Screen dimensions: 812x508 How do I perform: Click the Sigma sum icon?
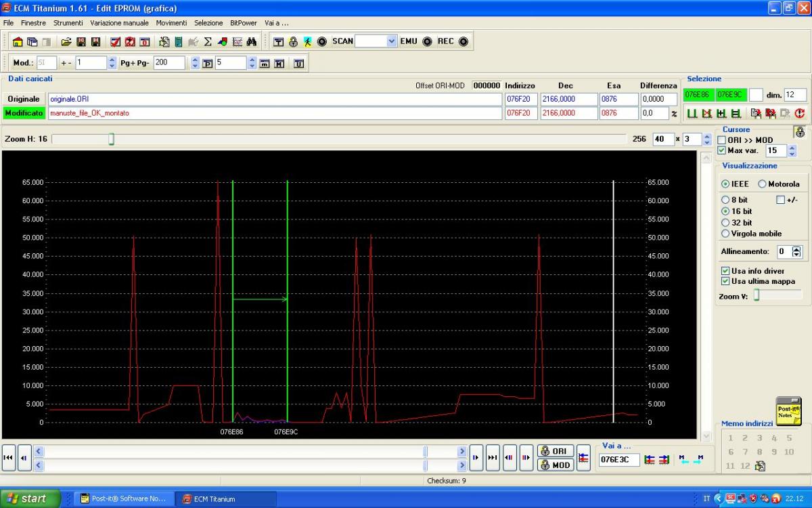(208, 41)
